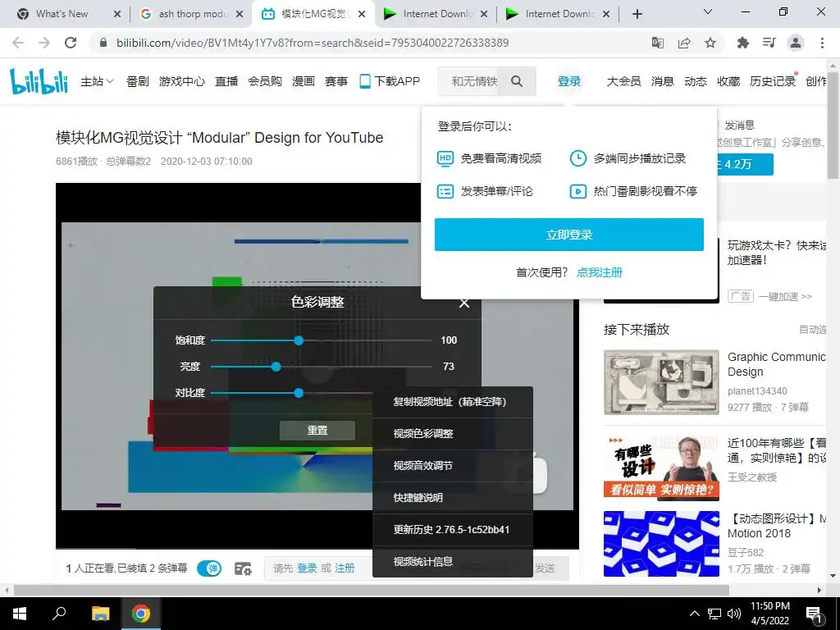The width and height of the screenshot is (840, 630).
Task: Click the site lock icon in address bar
Action: point(104,43)
